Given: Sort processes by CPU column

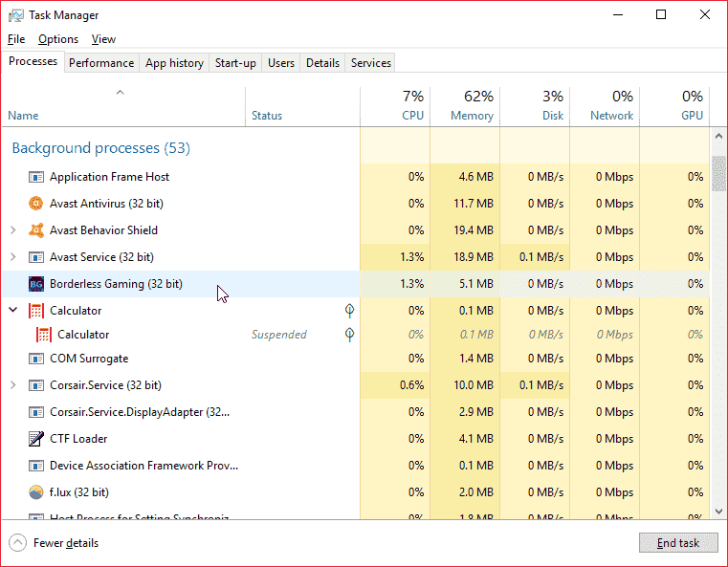Looking at the screenshot, I should tap(395, 107).
